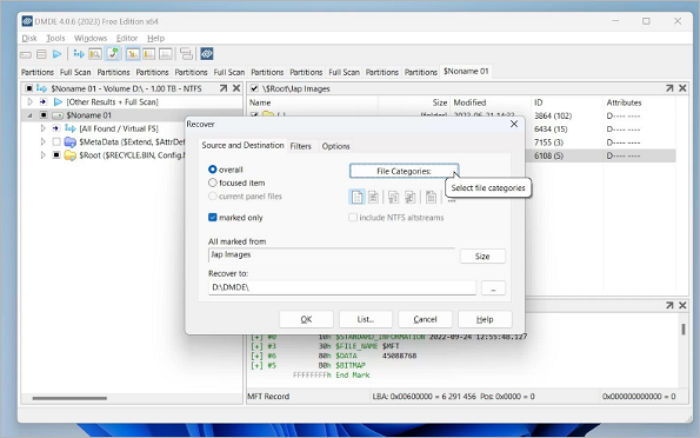Screen dimensions: 700x438
Task: Click the DMDE logo icon in toolbar
Action: click(x=207, y=54)
